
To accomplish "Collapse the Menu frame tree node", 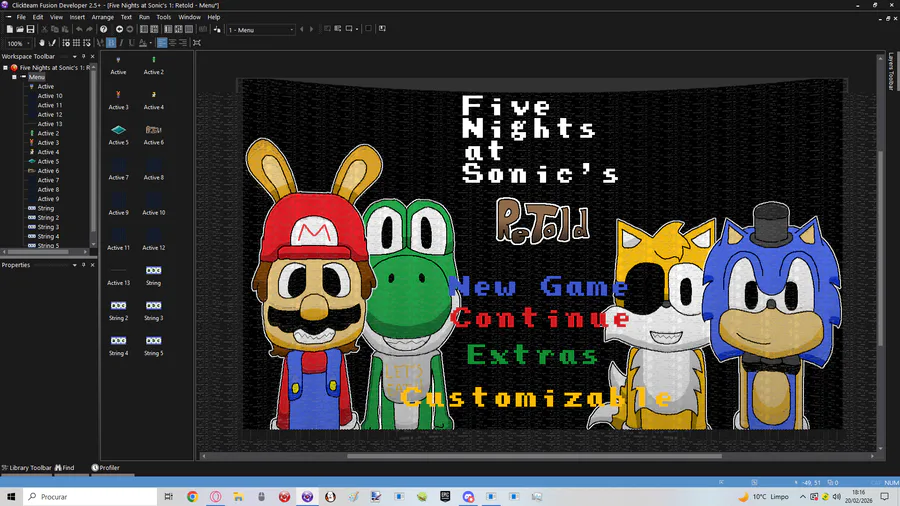I will 14,77.
